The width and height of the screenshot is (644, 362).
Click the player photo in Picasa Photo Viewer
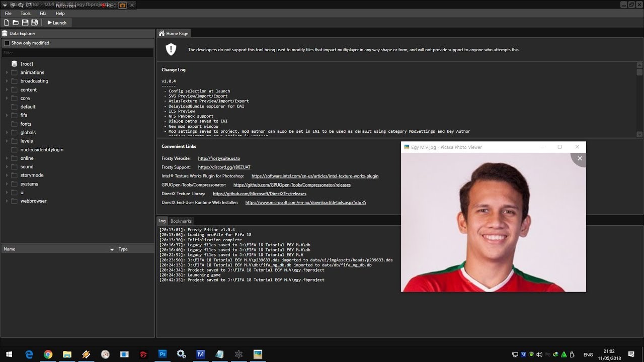click(493, 222)
